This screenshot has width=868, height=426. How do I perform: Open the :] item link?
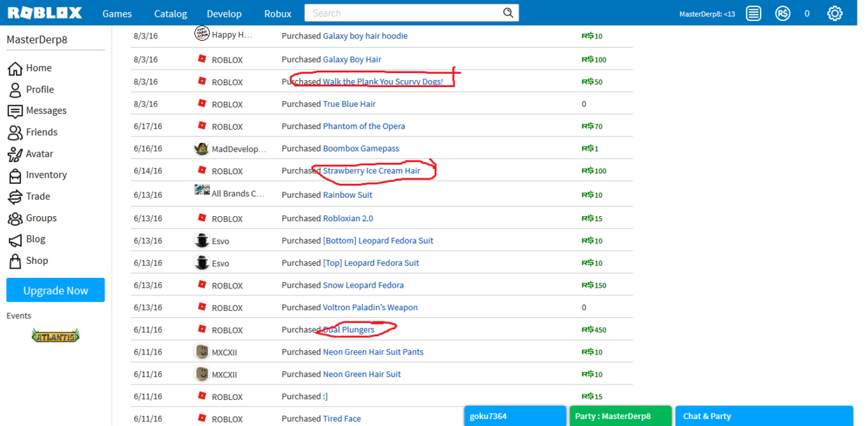pyautogui.click(x=325, y=397)
